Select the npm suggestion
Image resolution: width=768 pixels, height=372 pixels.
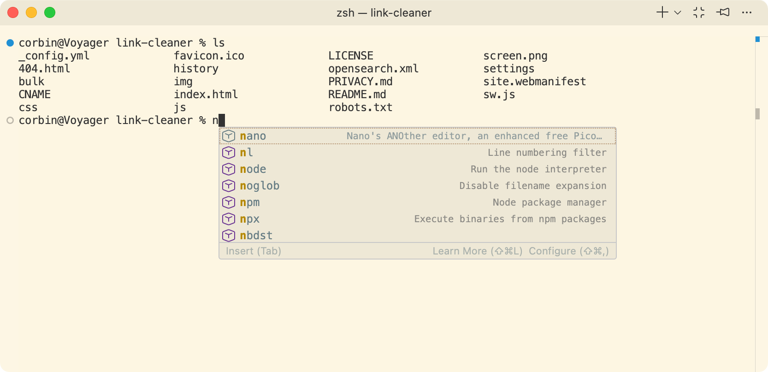pos(417,203)
